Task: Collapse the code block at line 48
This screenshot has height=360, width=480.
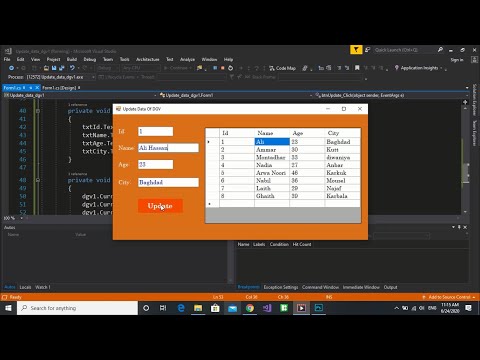Action: click(38, 180)
